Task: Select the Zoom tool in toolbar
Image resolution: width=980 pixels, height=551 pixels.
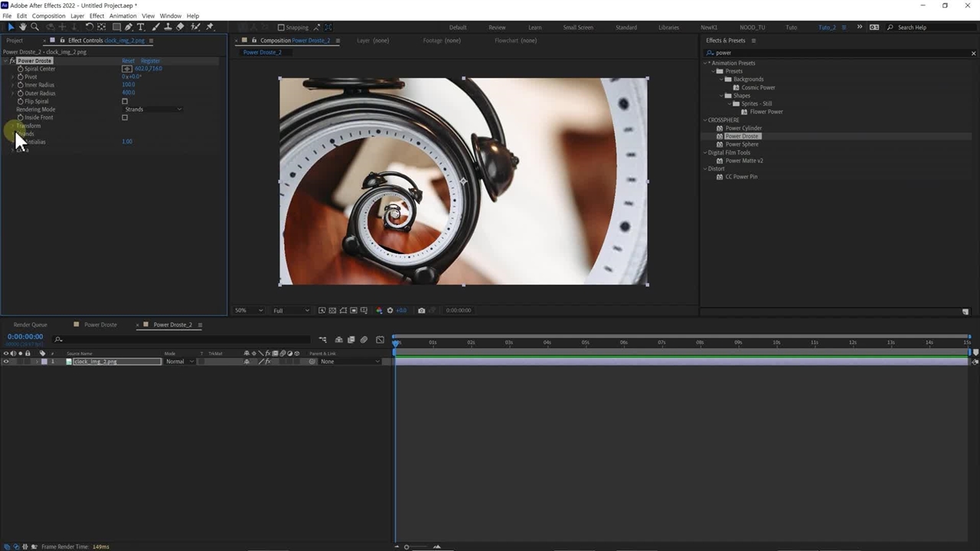Action: tap(34, 27)
